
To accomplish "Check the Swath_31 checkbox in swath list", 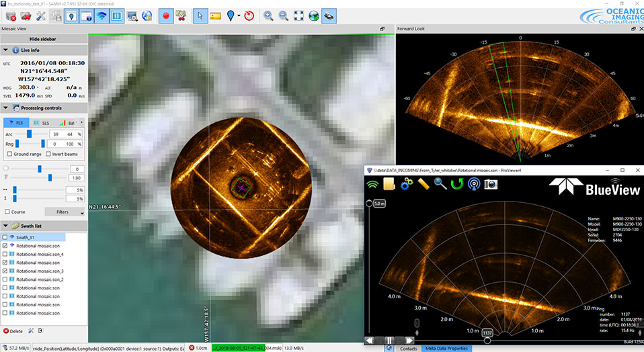I will click(5, 237).
